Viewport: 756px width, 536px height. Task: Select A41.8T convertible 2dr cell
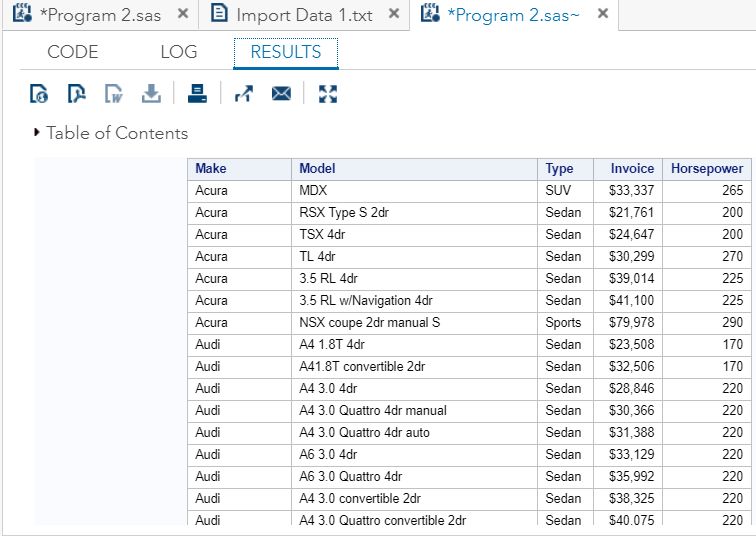click(414, 367)
